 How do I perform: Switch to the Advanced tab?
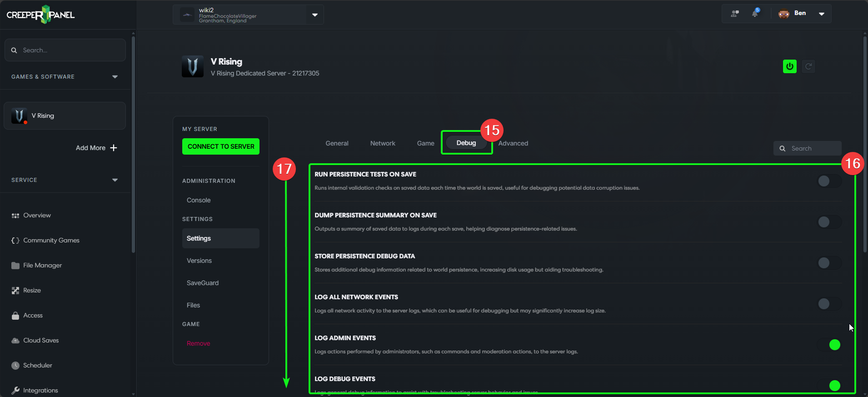[x=513, y=143]
